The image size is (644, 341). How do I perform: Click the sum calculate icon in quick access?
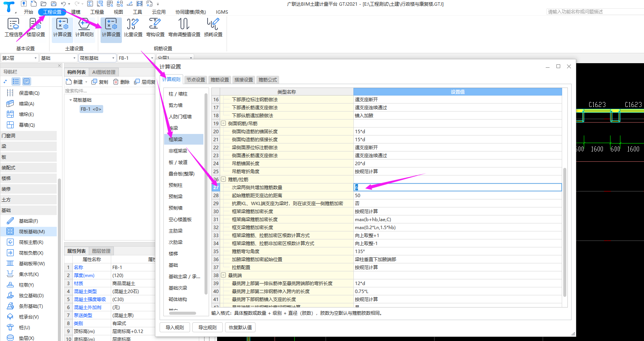(x=90, y=4)
